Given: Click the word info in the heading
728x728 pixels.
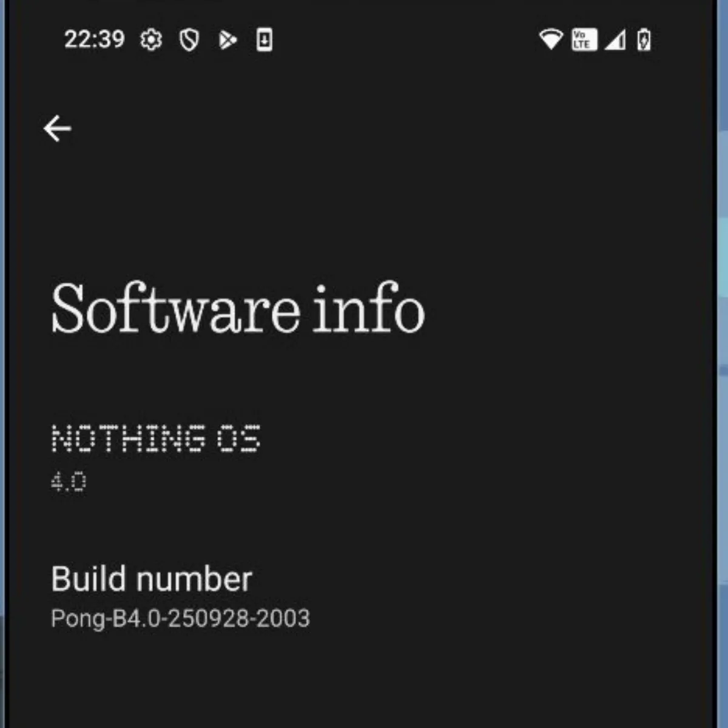Looking at the screenshot, I should (368, 309).
